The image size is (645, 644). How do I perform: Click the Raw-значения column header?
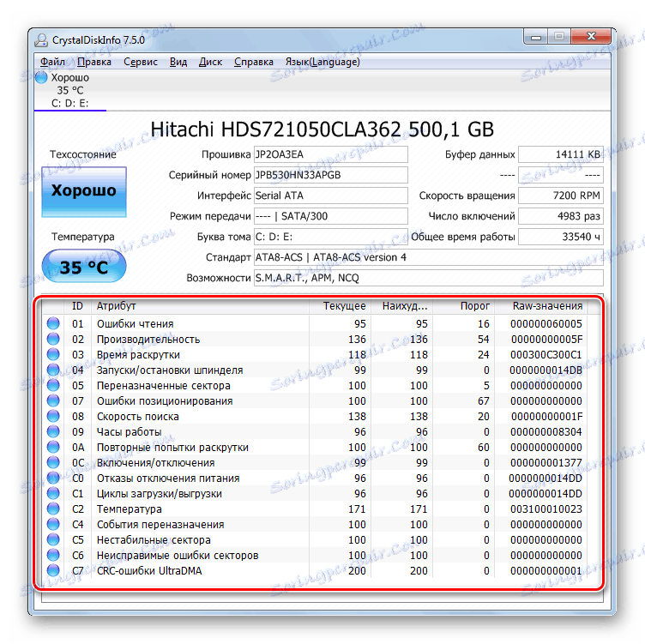[x=541, y=306]
